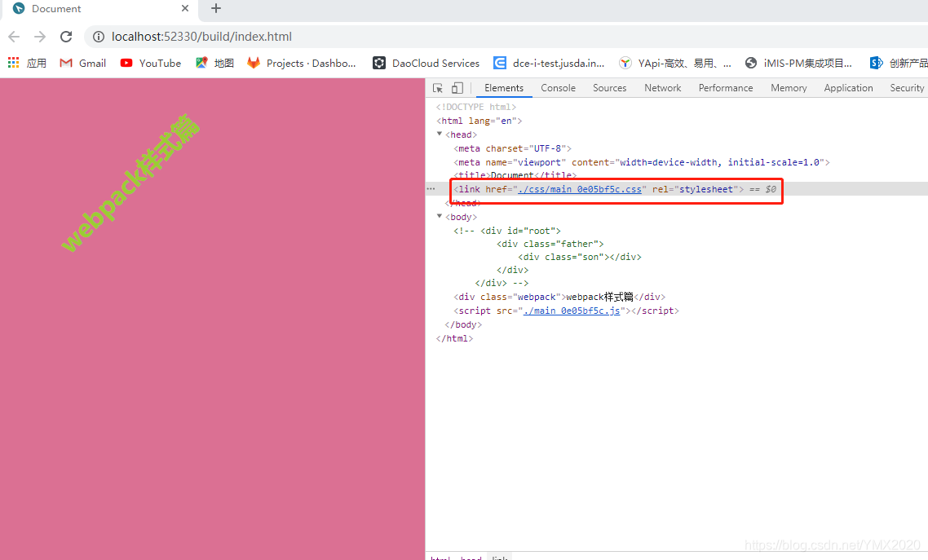Click the address bar URL field
The height and width of the screenshot is (560, 928).
click(x=201, y=37)
